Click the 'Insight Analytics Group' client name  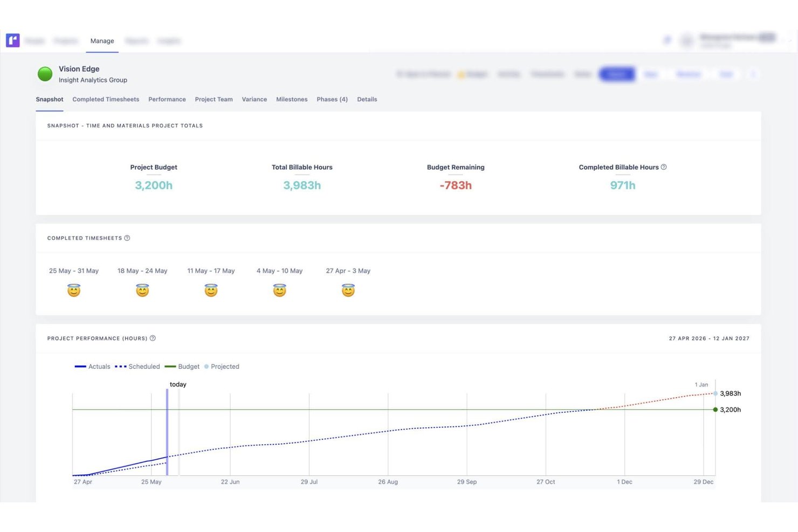click(x=93, y=80)
